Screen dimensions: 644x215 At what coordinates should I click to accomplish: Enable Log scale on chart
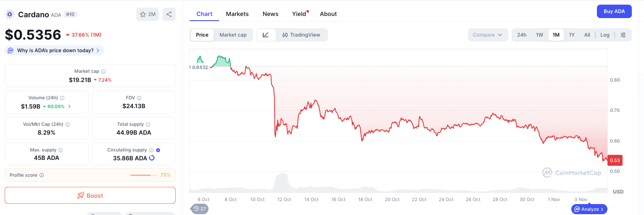(605, 35)
